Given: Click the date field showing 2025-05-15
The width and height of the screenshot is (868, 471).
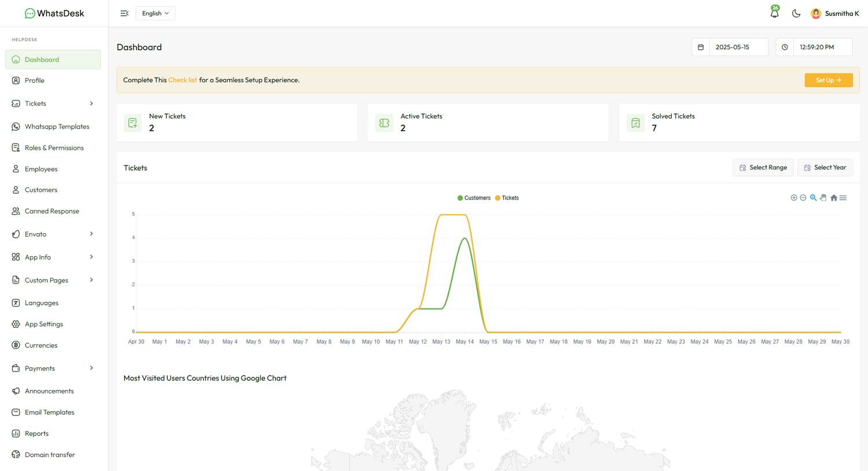Looking at the screenshot, I should 737,47.
